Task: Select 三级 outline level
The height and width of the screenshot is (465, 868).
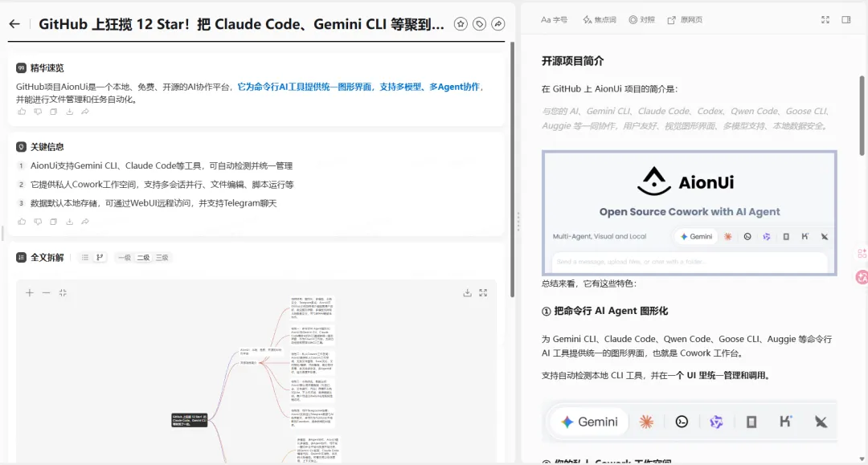Action: click(x=162, y=258)
